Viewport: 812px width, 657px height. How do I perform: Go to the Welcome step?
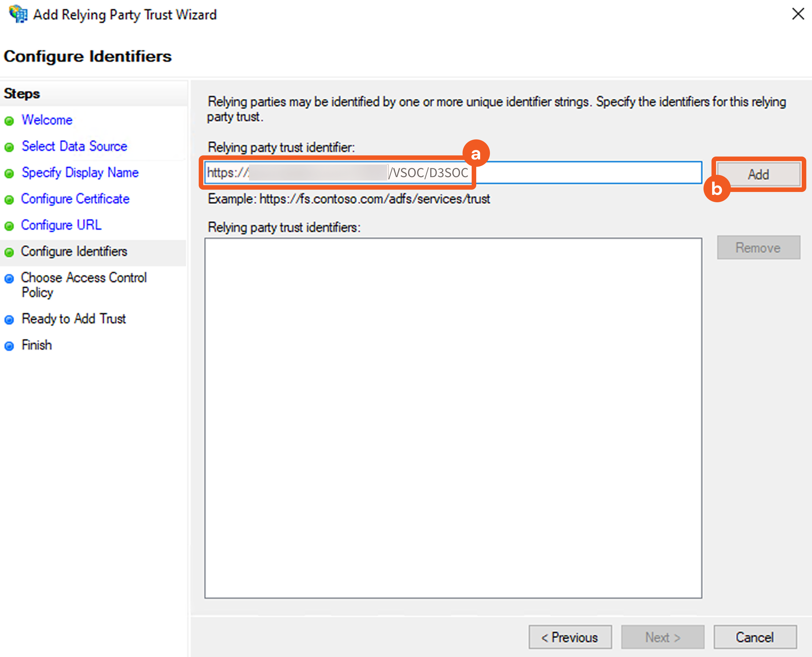pos(47,120)
